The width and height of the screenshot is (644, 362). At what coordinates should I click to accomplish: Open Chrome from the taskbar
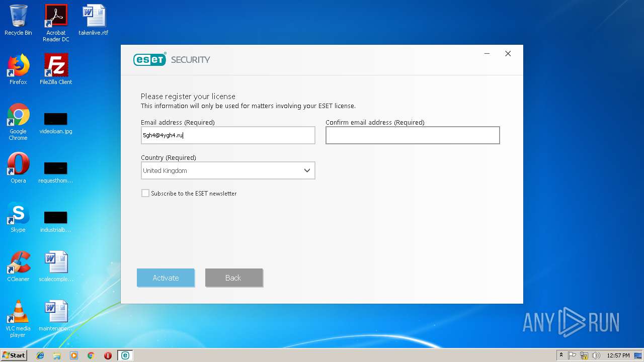coord(91,355)
